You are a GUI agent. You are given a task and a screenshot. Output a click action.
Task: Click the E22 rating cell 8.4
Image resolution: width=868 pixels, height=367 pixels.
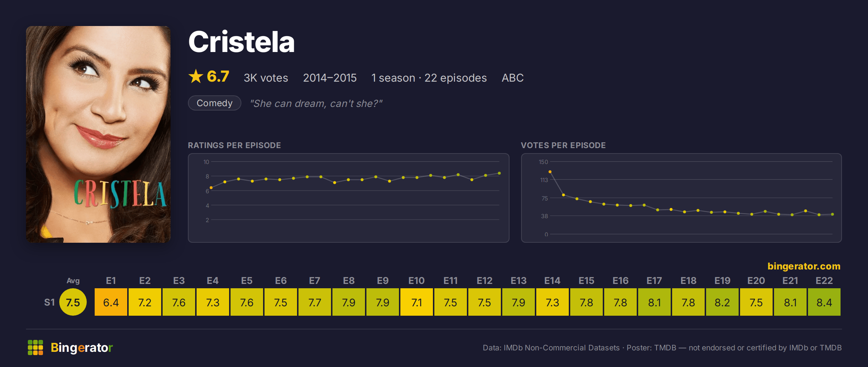pos(824,302)
